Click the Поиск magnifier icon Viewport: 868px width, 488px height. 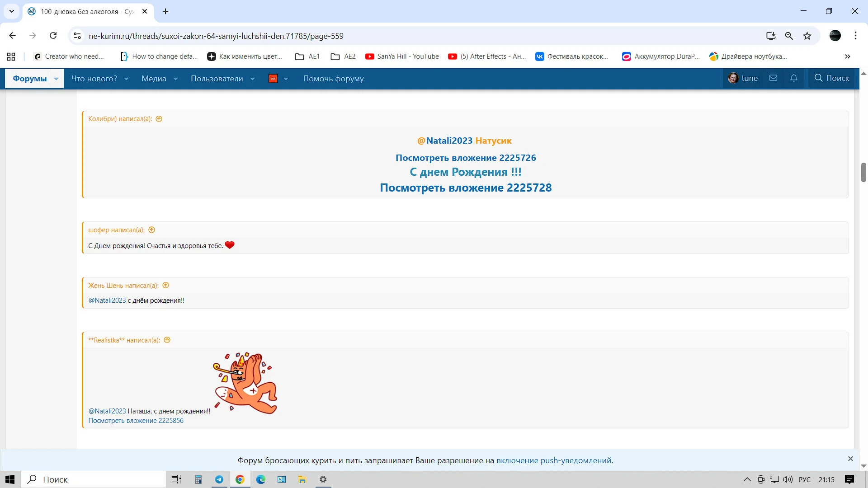pos(818,78)
